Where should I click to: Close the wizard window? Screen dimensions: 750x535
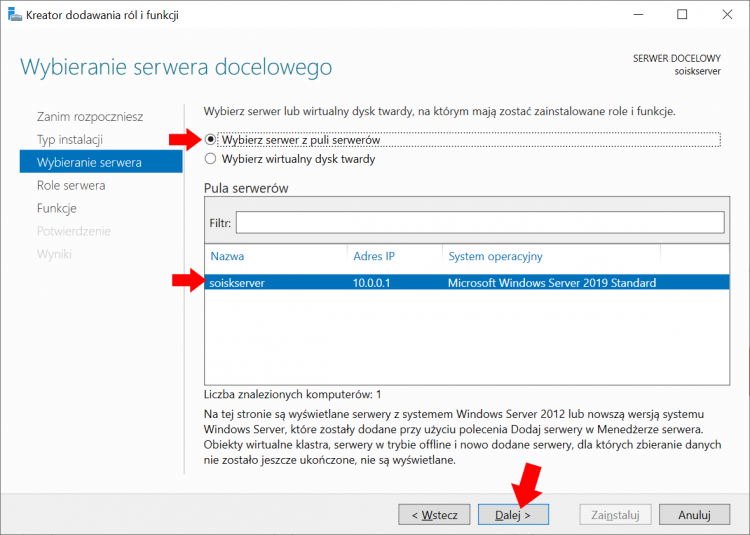click(727, 14)
